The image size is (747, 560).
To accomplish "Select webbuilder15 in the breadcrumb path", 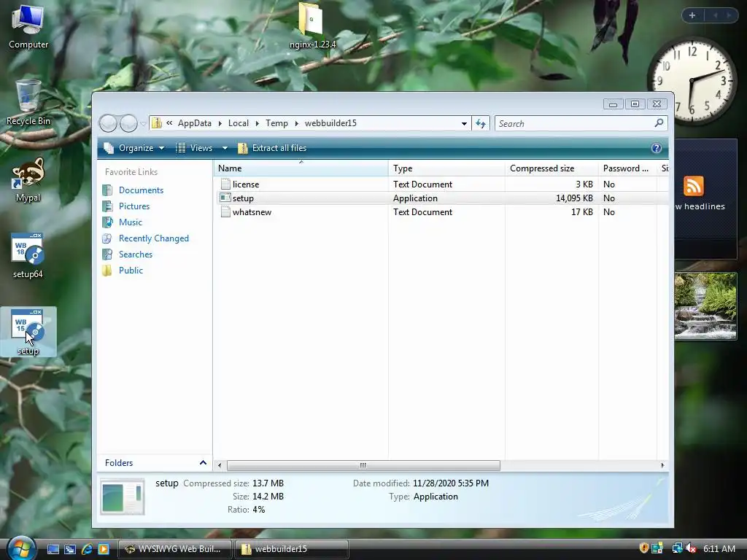I will pos(330,123).
